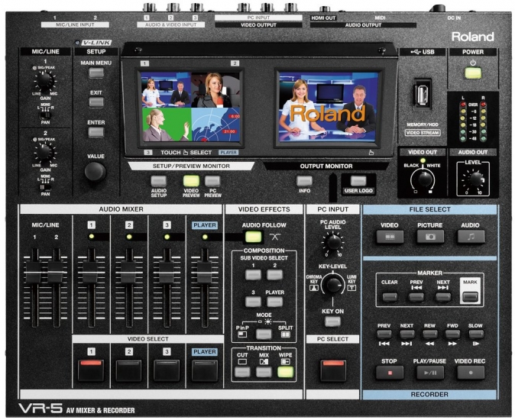This screenshot has height=420, width=515.
Task: Select video source 1
Action: click(x=91, y=370)
